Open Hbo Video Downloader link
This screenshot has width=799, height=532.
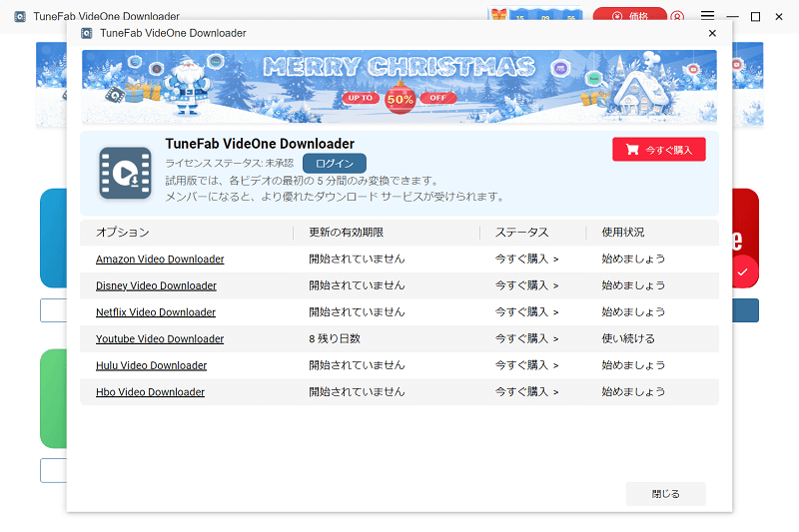coord(151,392)
